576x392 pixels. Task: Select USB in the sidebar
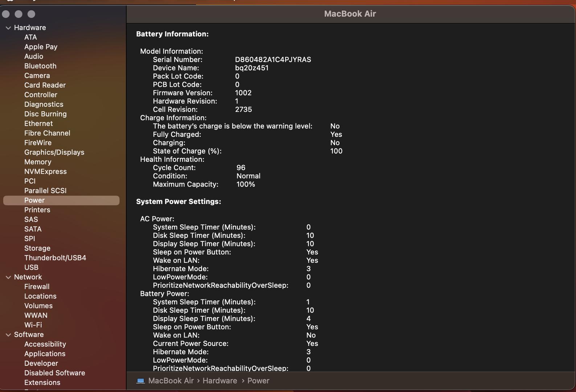click(x=31, y=268)
